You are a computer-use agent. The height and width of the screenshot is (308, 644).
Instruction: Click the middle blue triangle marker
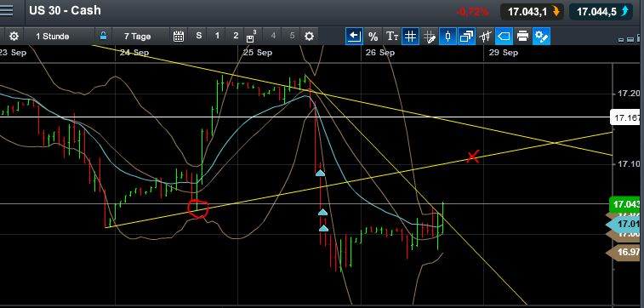tap(322, 213)
